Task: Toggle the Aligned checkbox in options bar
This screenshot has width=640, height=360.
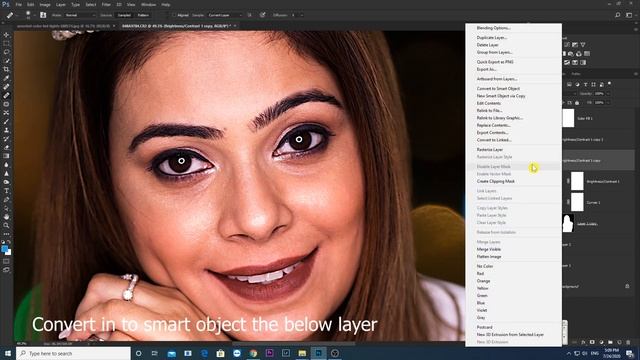Action: [174, 15]
